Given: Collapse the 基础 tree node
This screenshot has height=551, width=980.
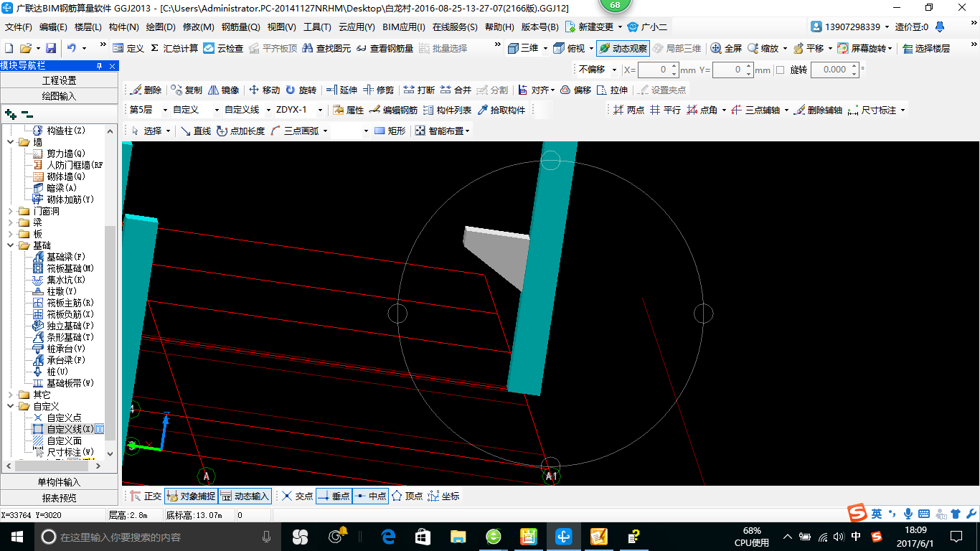Looking at the screenshot, I should click(10, 245).
